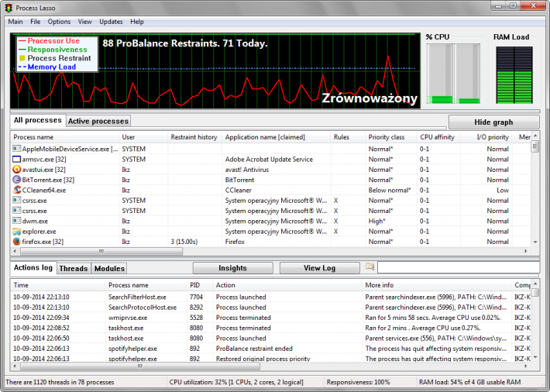
Task: Click the % CPU usage meter bar
Action: tap(453, 74)
